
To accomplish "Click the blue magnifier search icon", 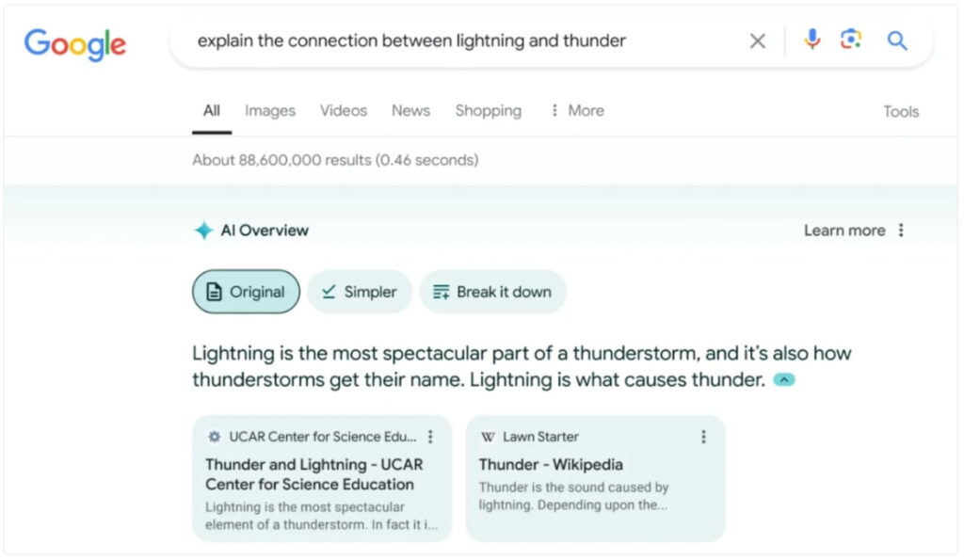I will coord(897,40).
